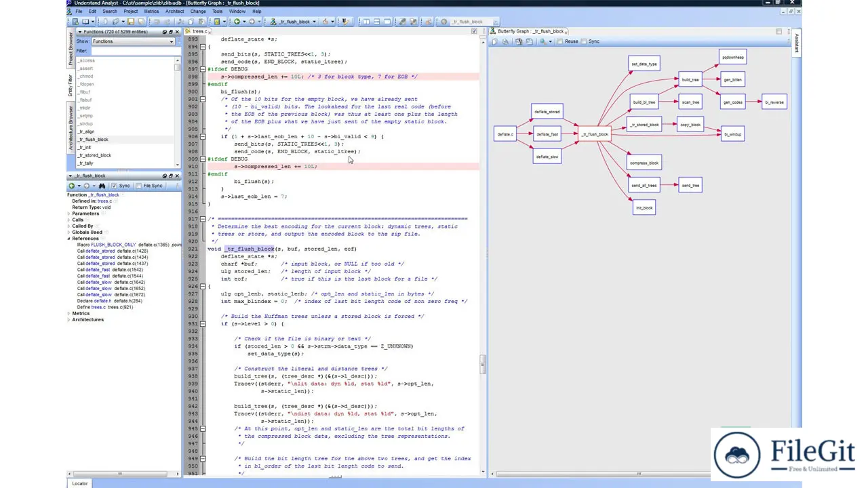Image resolution: width=868 pixels, height=488 pixels.
Task: Click the first page icon in the Butterfly Graph toolbar
Action: coord(495,41)
